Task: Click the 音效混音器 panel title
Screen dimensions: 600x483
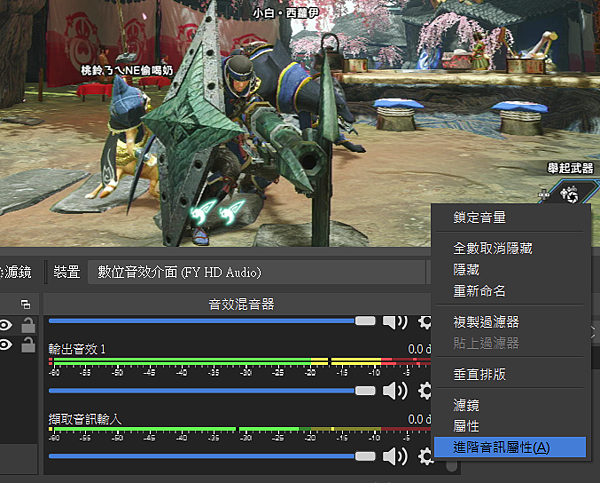Action: click(241, 304)
